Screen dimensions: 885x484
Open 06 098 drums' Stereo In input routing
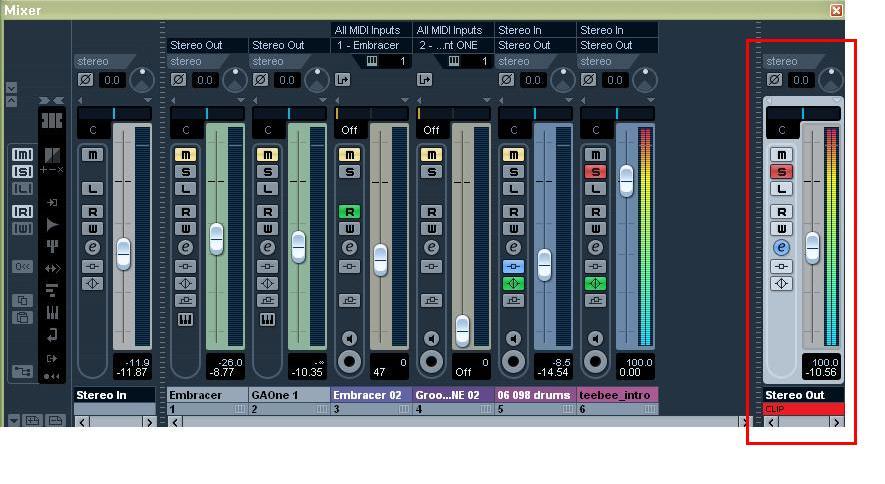[x=535, y=30]
